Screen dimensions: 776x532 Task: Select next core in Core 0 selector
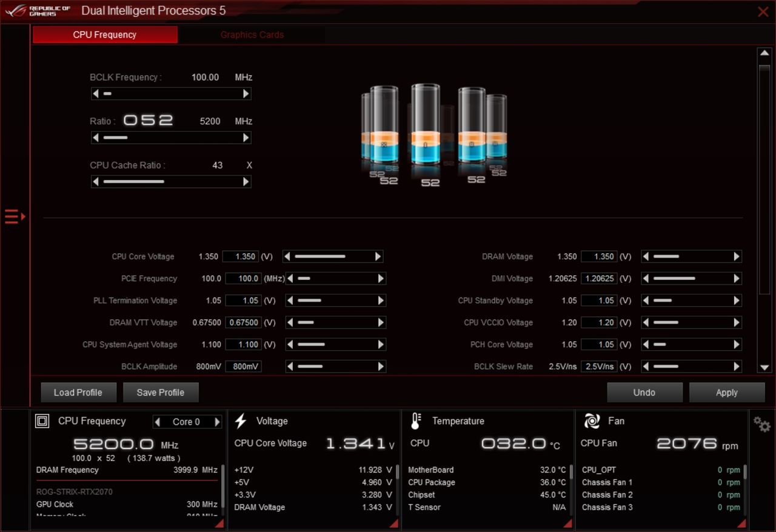(x=217, y=422)
